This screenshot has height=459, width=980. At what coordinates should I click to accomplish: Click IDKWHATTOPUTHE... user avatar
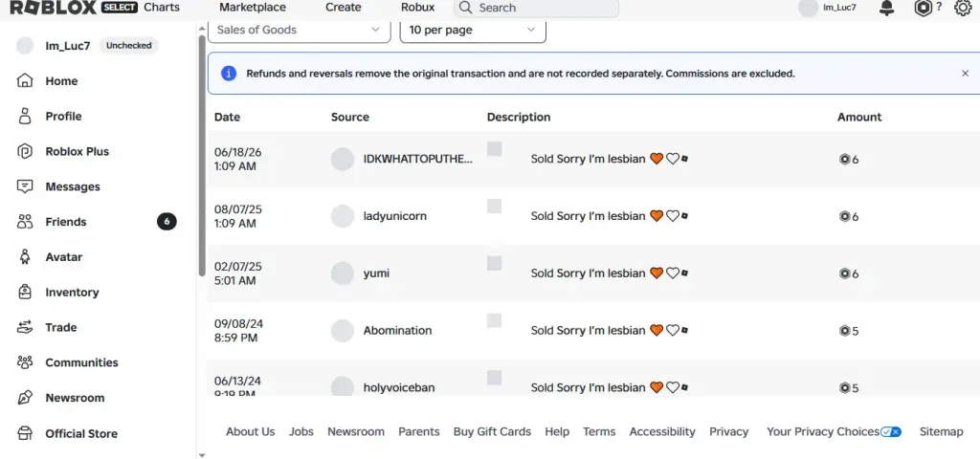[x=343, y=160]
